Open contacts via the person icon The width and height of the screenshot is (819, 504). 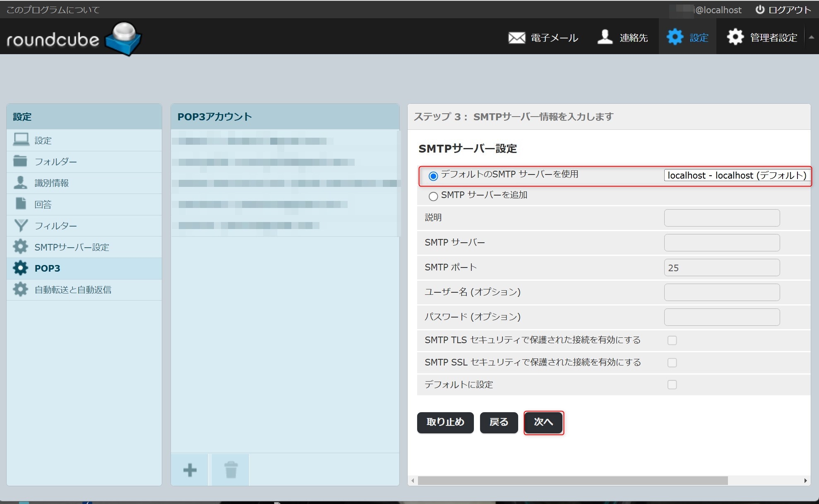click(x=605, y=37)
